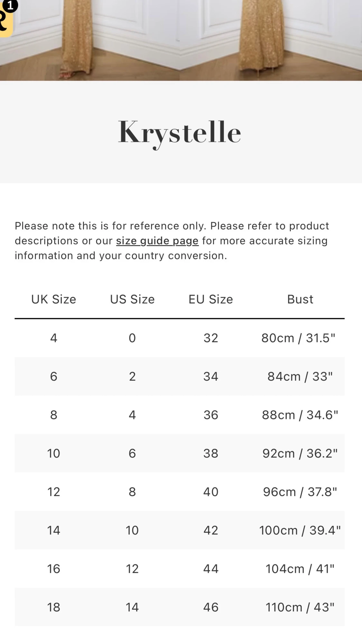Screen dimensions: 362x644
Task: Select the 88cm / 34.6" bust measurement
Action: tap(300, 415)
